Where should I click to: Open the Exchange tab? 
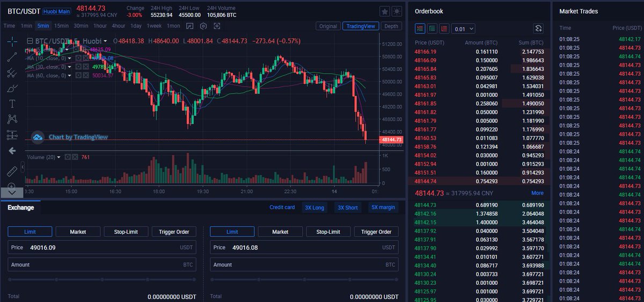click(21, 207)
